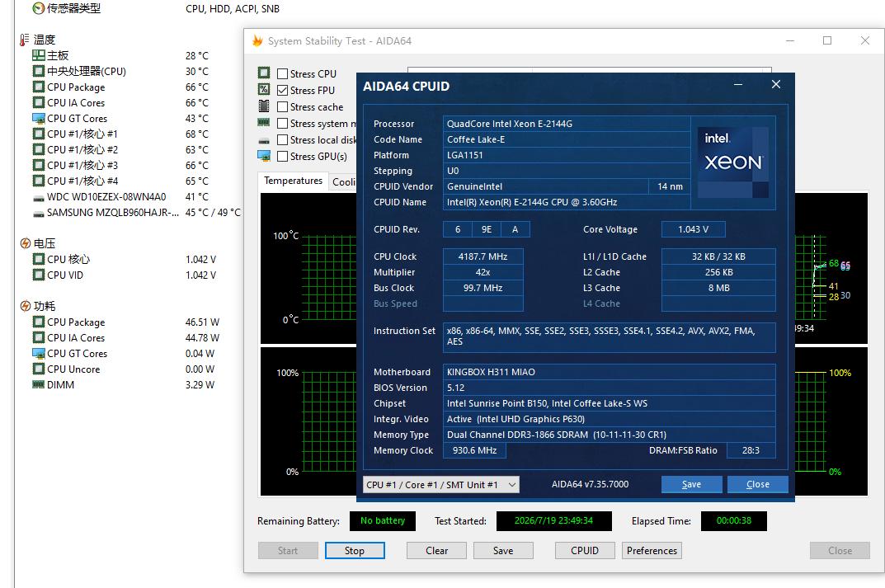Click the 1.043 V Core Voltage value
This screenshot has width=885, height=588.
693,229
